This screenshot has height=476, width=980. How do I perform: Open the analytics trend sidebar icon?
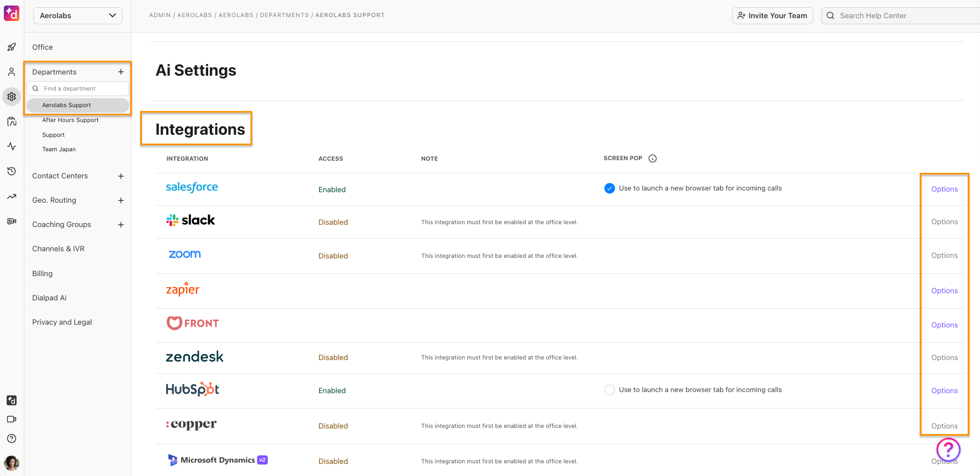12,196
